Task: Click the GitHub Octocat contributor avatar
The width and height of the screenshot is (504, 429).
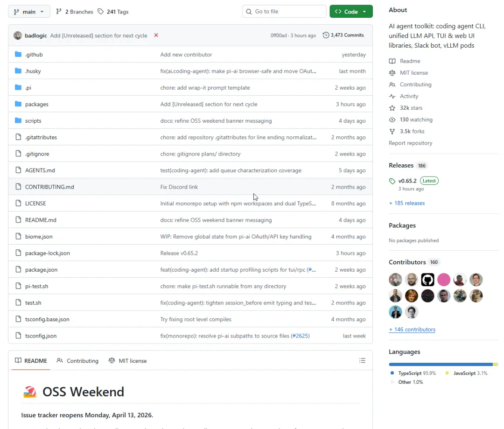Action: pyautogui.click(x=427, y=280)
